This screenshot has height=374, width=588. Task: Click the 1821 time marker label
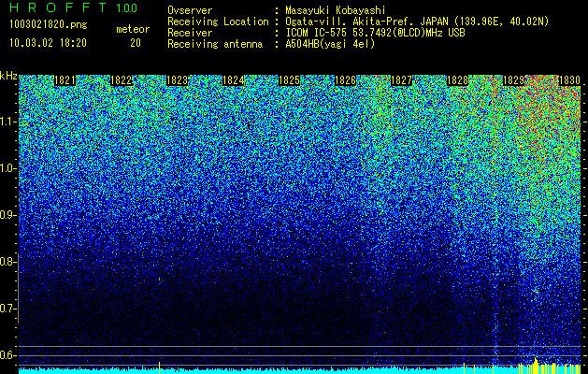[65, 80]
